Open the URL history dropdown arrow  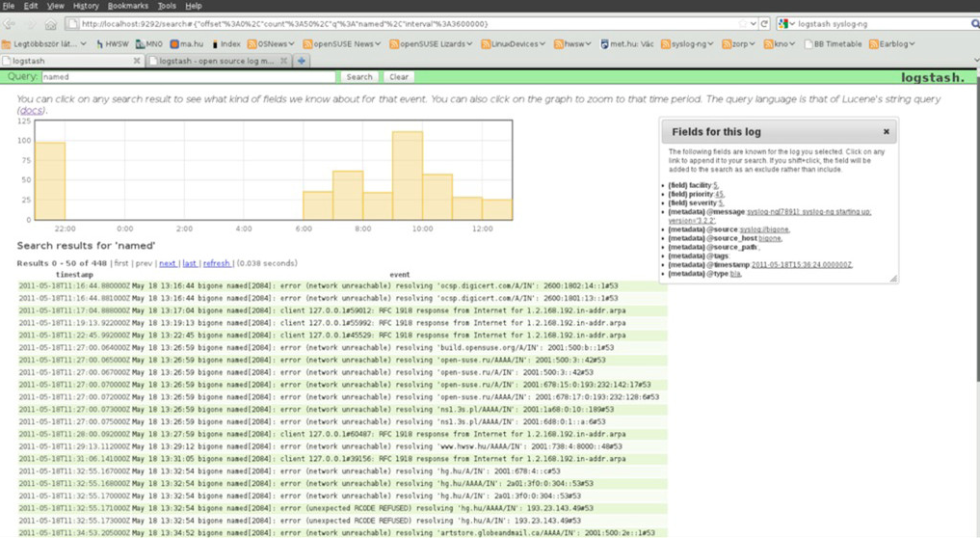[x=754, y=24]
